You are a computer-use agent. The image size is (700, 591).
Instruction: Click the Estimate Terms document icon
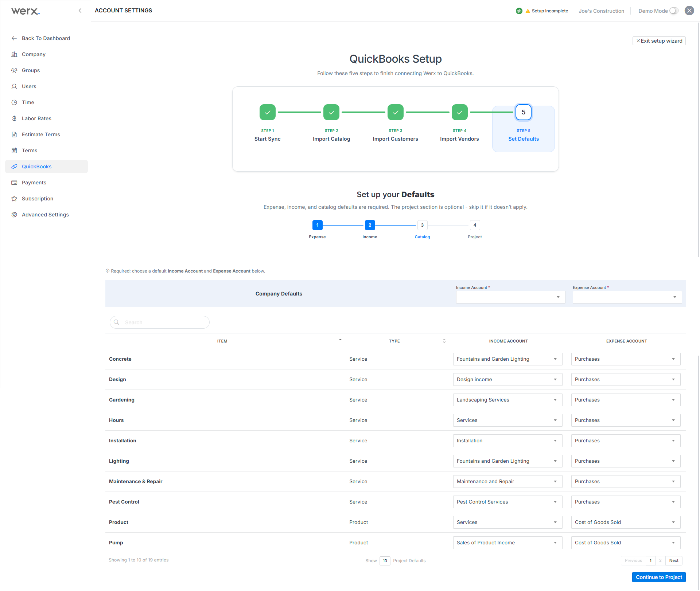click(14, 134)
